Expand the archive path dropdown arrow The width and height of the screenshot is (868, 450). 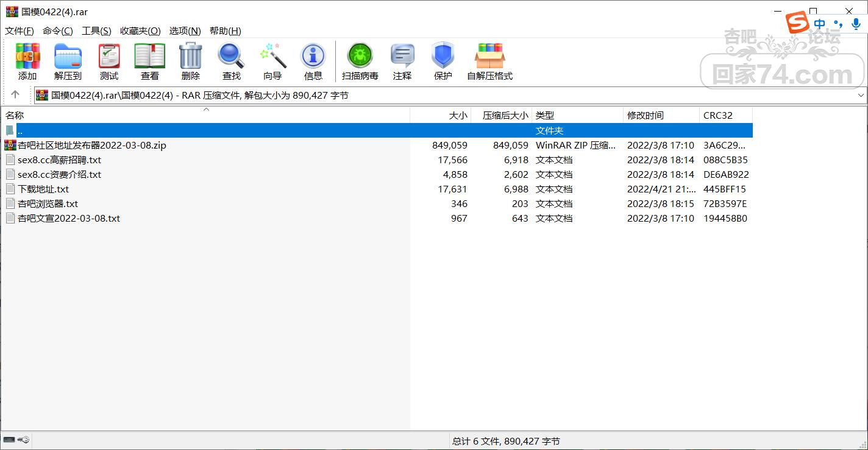[x=861, y=95]
